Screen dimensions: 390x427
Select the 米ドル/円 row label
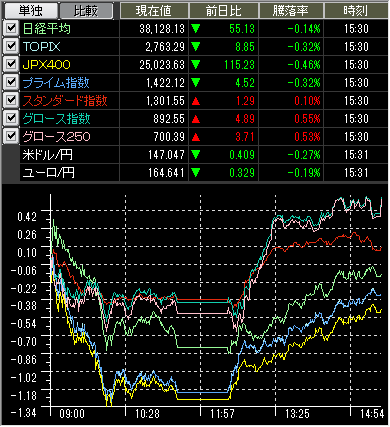(48, 155)
